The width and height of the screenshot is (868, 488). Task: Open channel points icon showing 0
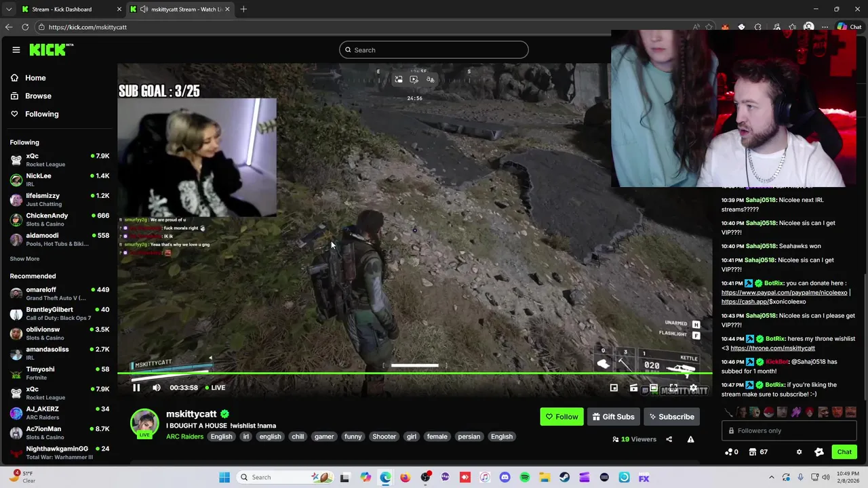pos(731,452)
